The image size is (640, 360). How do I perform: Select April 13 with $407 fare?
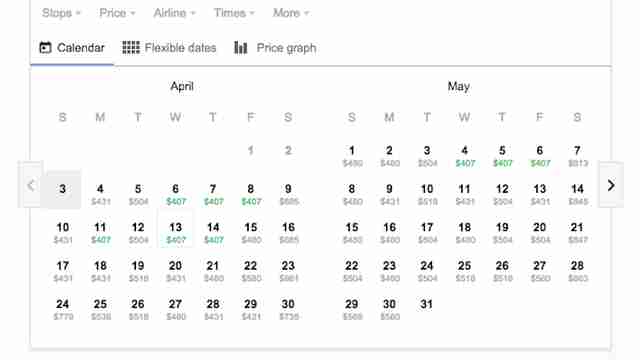tap(176, 233)
